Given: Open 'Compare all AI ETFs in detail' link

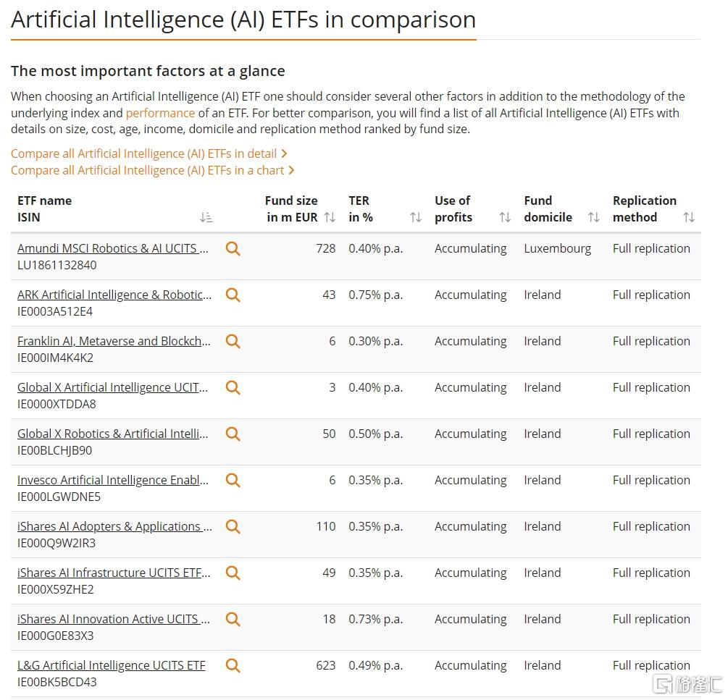Looking at the screenshot, I should [x=149, y=153].
